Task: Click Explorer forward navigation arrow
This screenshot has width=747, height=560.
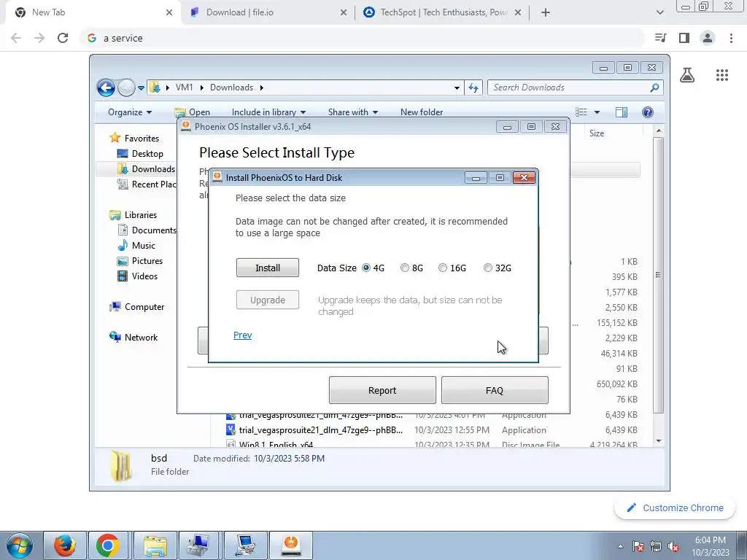Action: [126, 87]
